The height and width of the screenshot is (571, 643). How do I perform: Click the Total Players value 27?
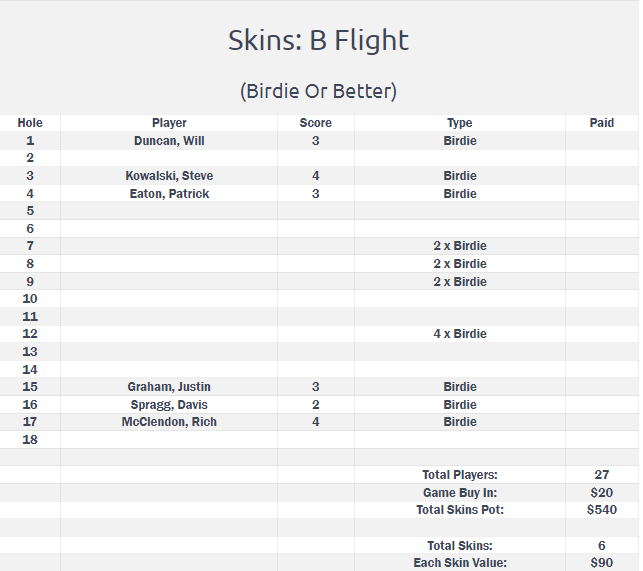[x=602, y=475]
